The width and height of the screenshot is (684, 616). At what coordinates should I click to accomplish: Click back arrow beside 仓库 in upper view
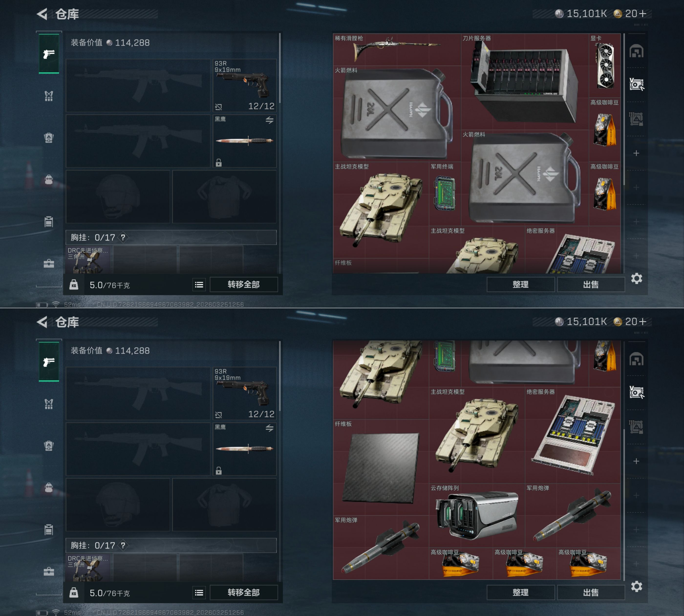click(x=42, y=14)
